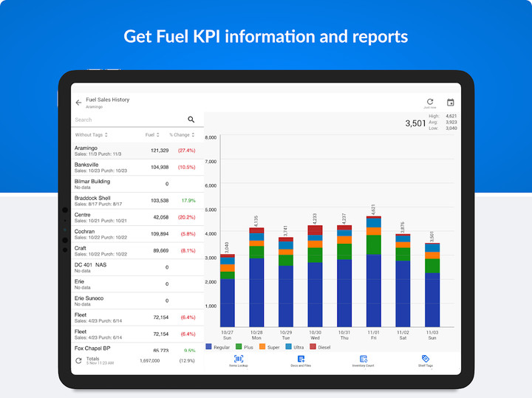Screen dimensions: 532x398
Task: Select the Banksville station row
Action: [x=137, y=167]
